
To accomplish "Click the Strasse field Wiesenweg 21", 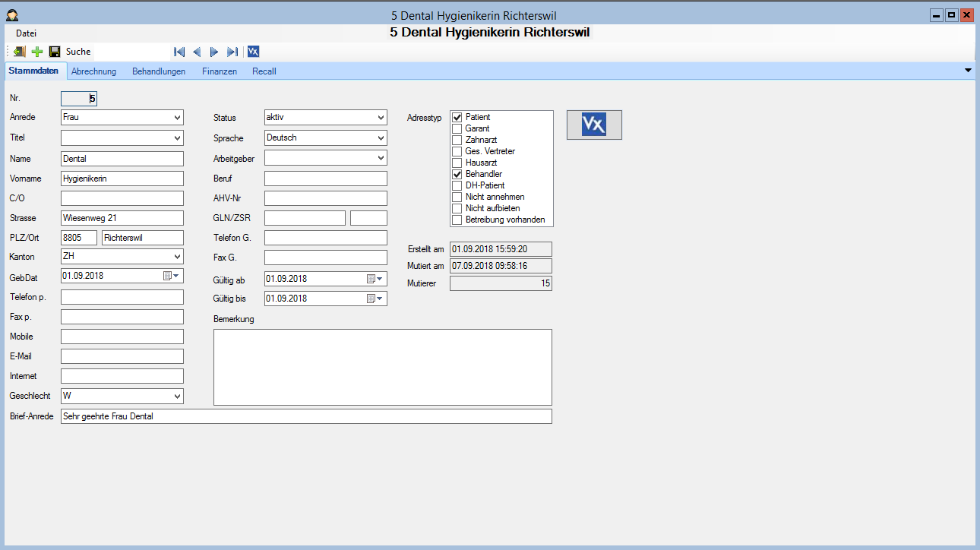I will (122, 218).
